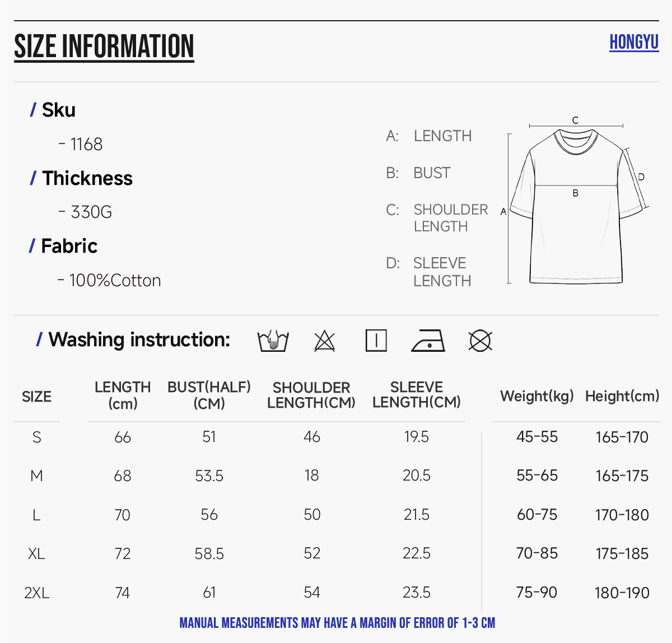672x643 pixels.
Task: Click length value 66 for size S
Action: point(123,437)
